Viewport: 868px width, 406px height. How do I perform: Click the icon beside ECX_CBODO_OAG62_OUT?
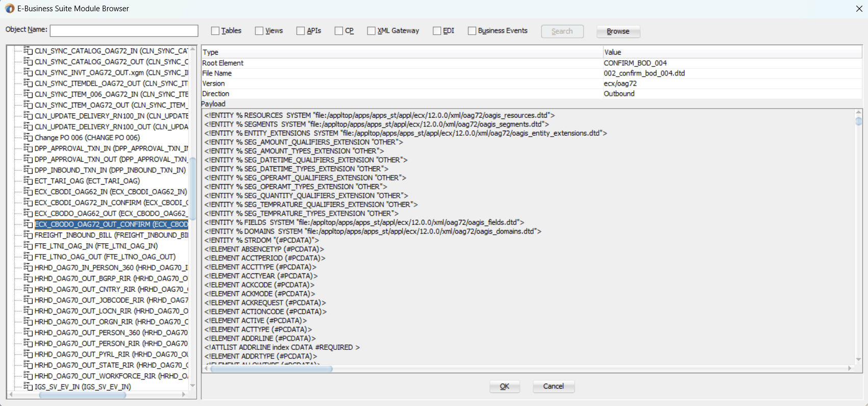(29, 213)
